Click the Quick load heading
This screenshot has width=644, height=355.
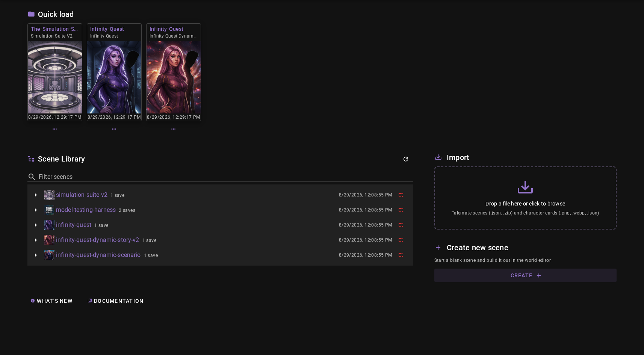(x=56, y=14)
